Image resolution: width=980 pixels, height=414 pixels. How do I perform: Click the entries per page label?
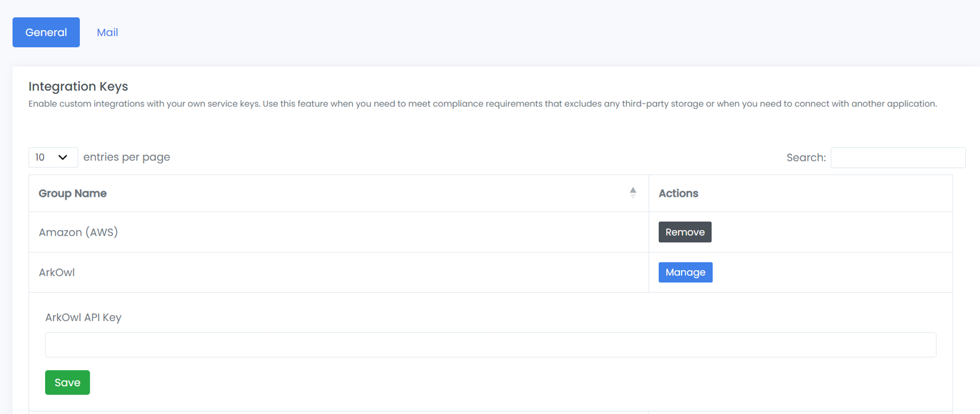pos(126,157)
